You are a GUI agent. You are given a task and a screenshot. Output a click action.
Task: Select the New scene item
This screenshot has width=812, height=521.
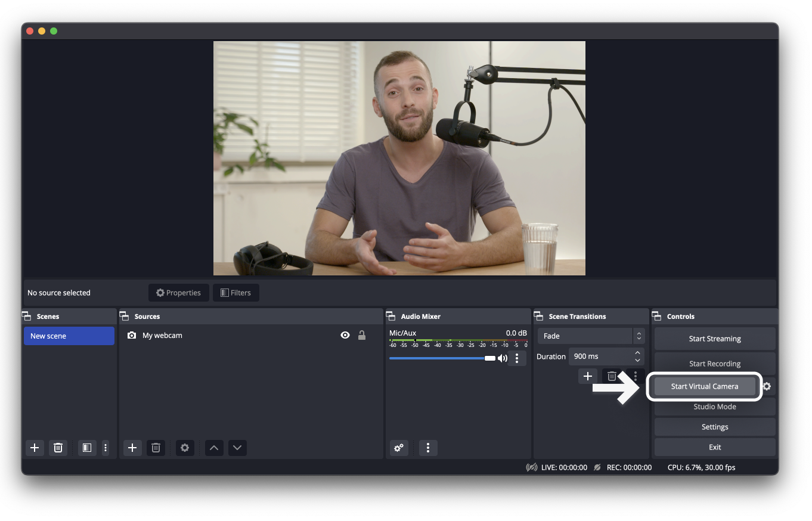69,336
